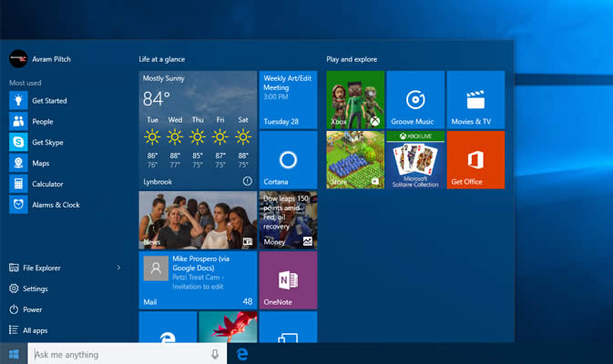The image size is (613, 364).
Task: Open the Store tile
Action: (x=355, y=159)
